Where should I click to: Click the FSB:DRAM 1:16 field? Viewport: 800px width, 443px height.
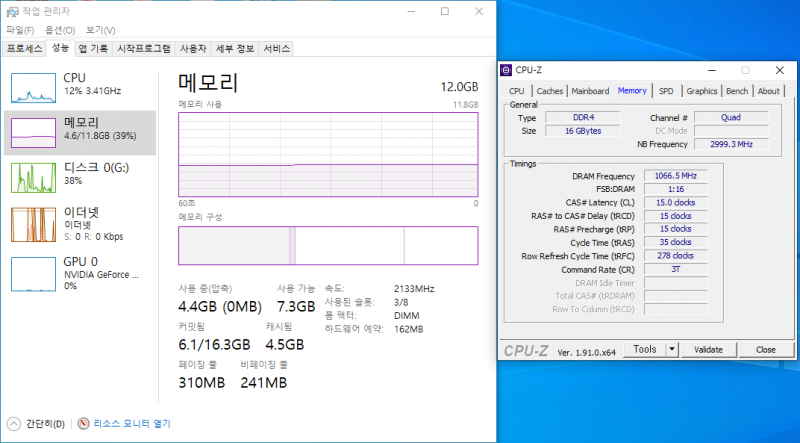676,189
